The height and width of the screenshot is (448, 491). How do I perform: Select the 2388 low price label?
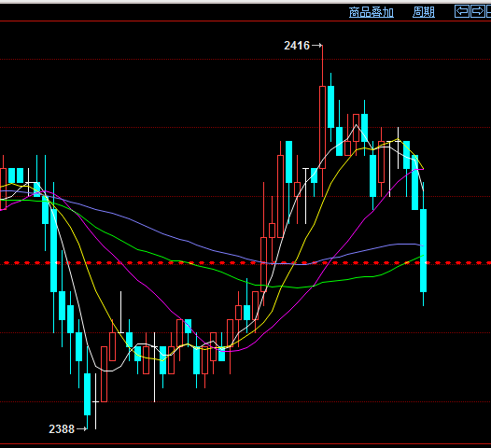click(62, 429)
